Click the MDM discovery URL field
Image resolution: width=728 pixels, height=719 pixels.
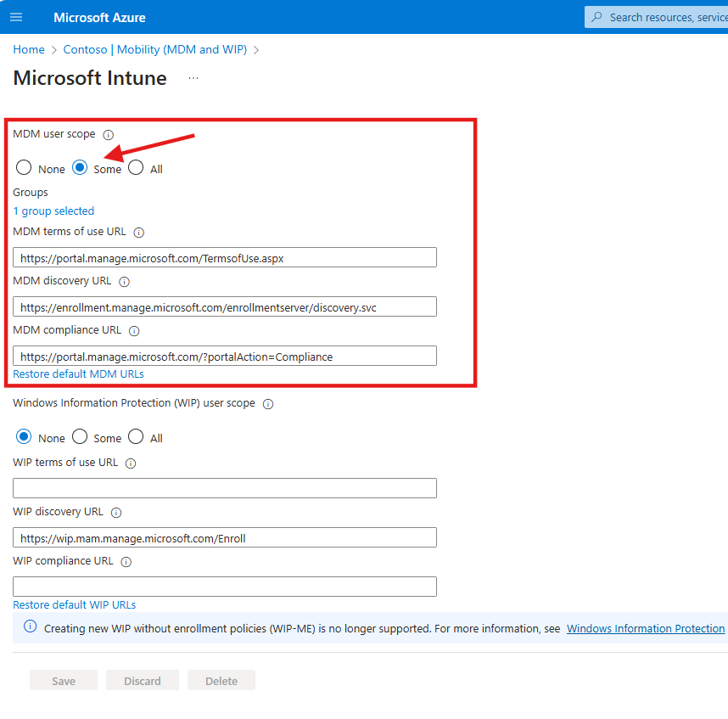tap(225, 306)
